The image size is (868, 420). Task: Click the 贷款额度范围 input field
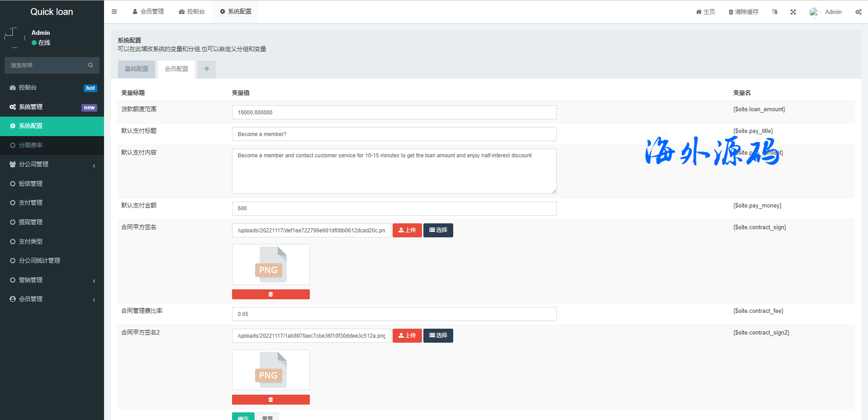(x=394, y=113)
